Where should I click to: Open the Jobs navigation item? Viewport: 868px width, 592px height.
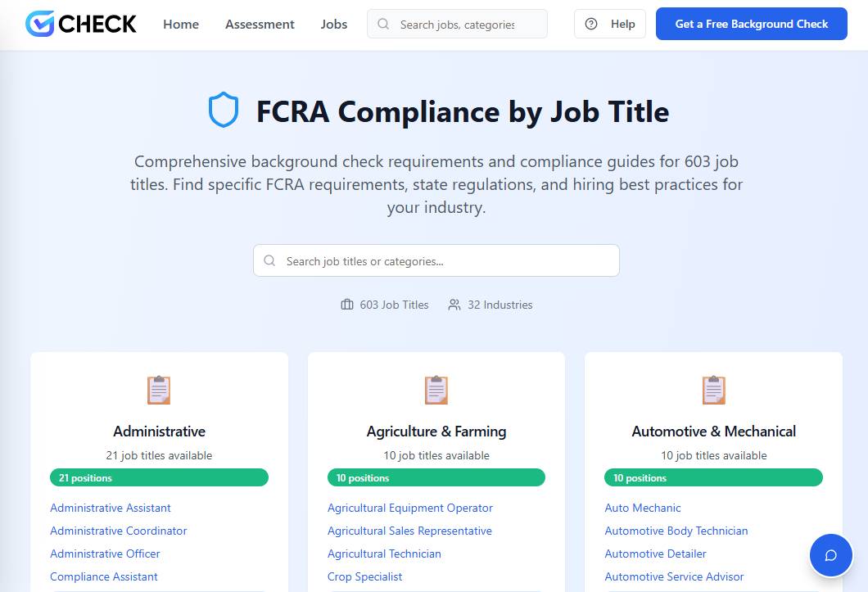pos(334,25)
